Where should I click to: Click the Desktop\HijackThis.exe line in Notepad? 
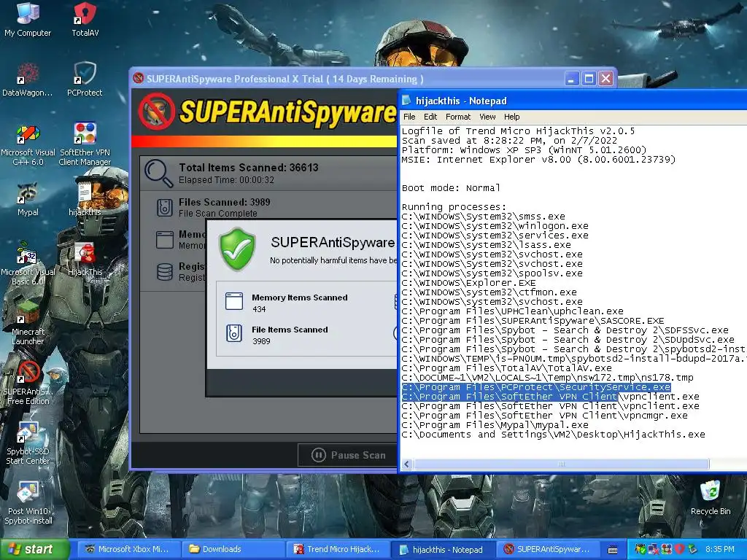553,435
